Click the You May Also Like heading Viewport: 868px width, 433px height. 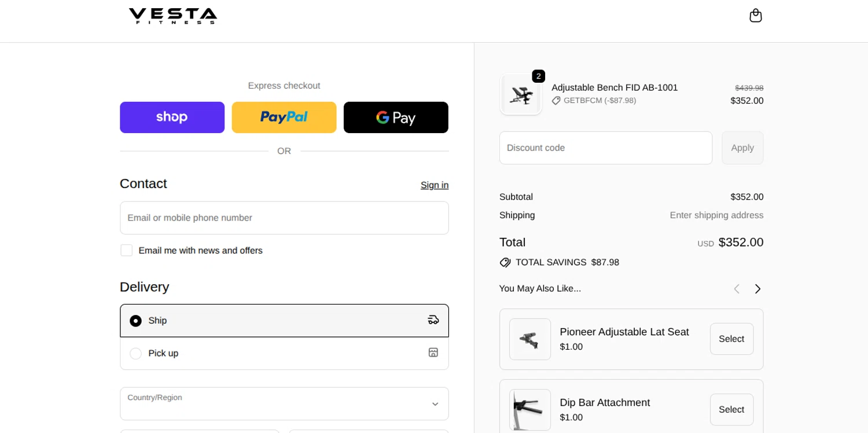(x=540, y=288)
